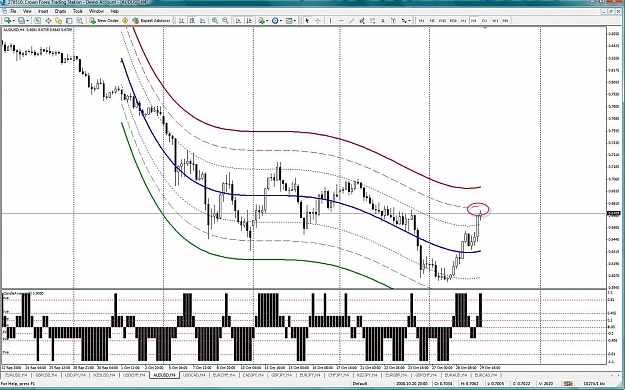The width and height of the screenshot is (625, 390).
Task: Select the Text drawing tool
Action: [x=383, y=20]
